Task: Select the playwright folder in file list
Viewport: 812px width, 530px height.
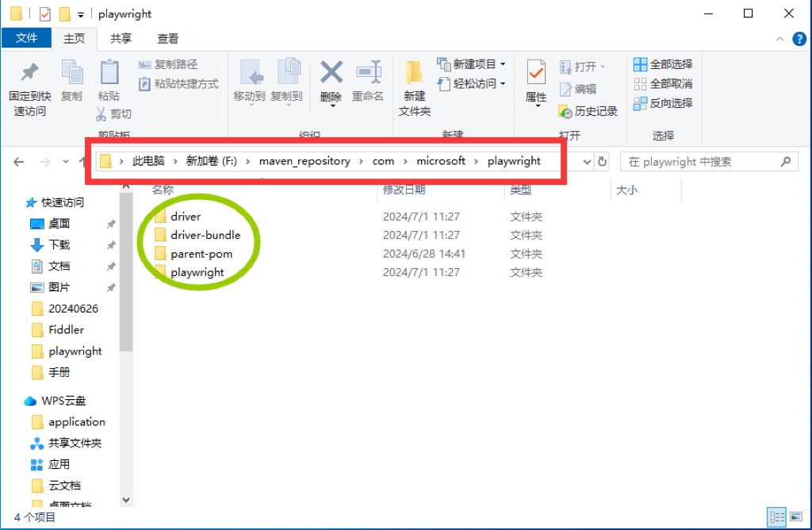Action: pos(189,272)
